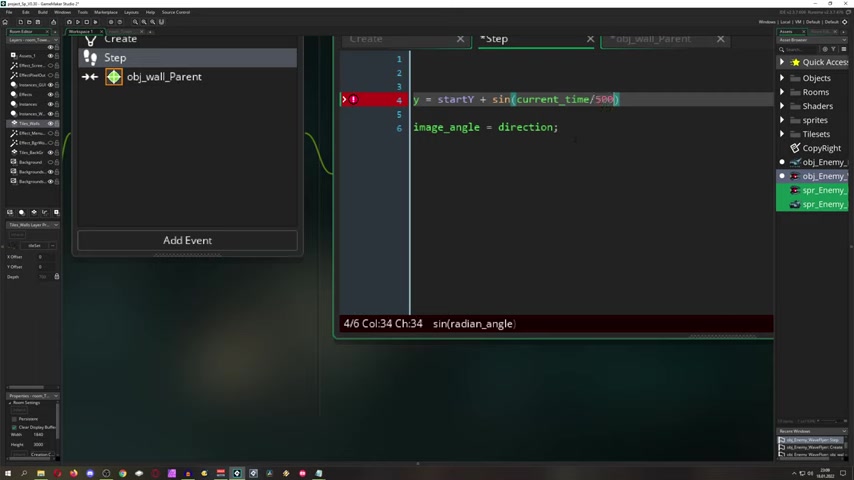Click the error marker on line 4

pos(353,99)
